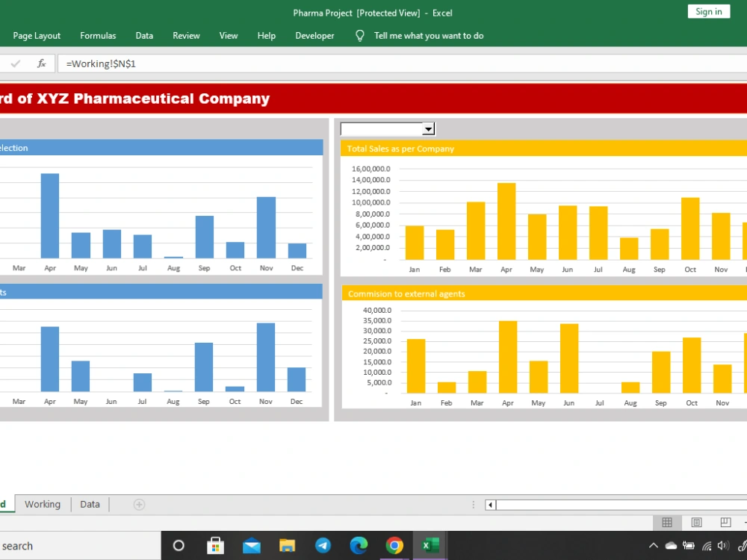Click the OneDrive cloud tray icon
The height and width of the screenshot is (560, 747).
click(x=671, y=547)
